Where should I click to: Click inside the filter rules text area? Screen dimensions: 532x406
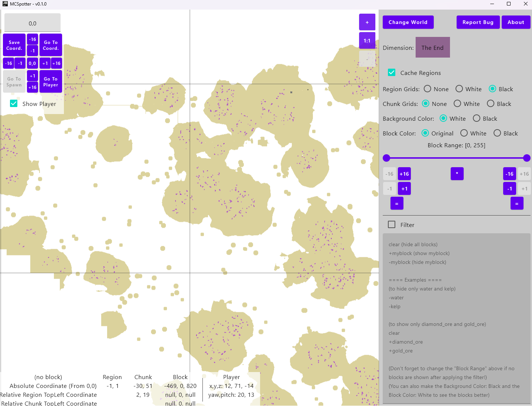click(457, 318)
